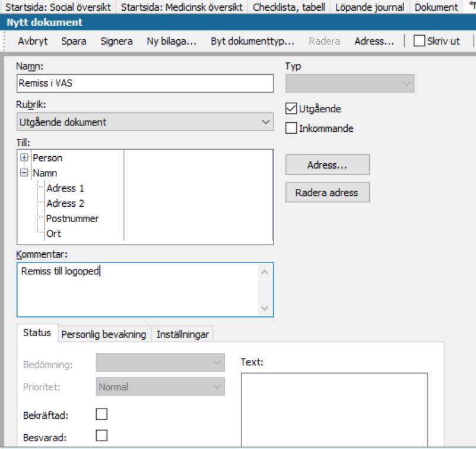Click Spara to save the document
This screenshot has height=449, width=476.
[74, 41]
